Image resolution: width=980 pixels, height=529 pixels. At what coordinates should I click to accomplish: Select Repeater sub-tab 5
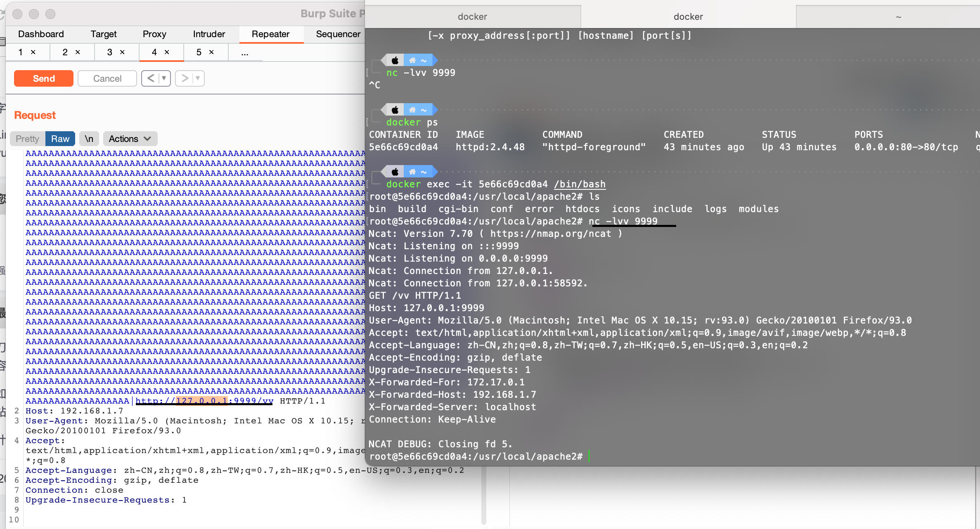(x=199, y=52)
